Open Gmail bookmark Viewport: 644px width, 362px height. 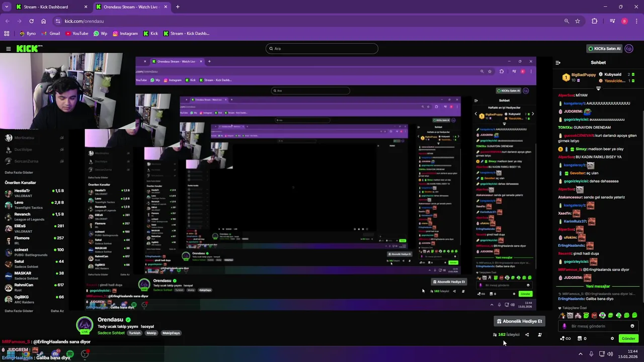[51, 34]
